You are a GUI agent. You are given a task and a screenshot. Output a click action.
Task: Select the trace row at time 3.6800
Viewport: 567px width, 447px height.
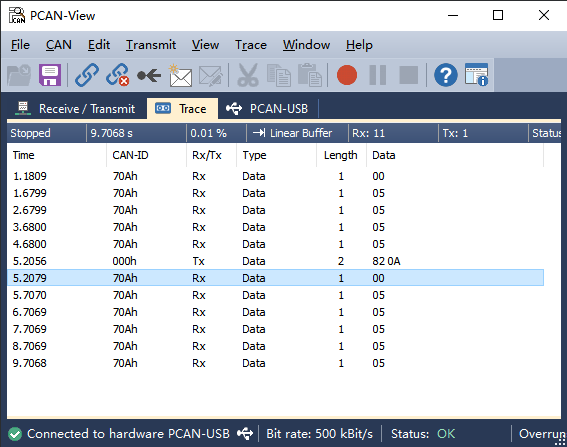[275, 227]
